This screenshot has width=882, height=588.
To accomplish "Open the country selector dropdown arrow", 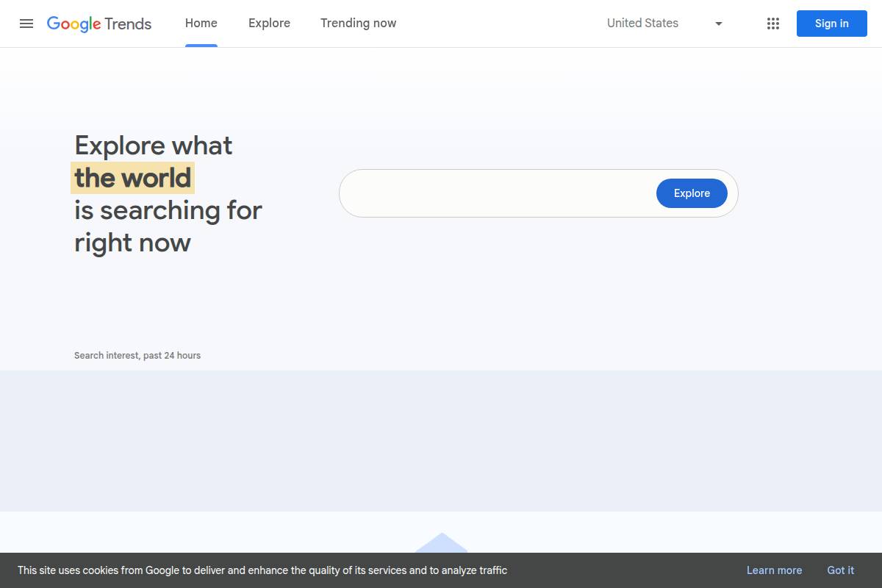I will click(718, 23).
